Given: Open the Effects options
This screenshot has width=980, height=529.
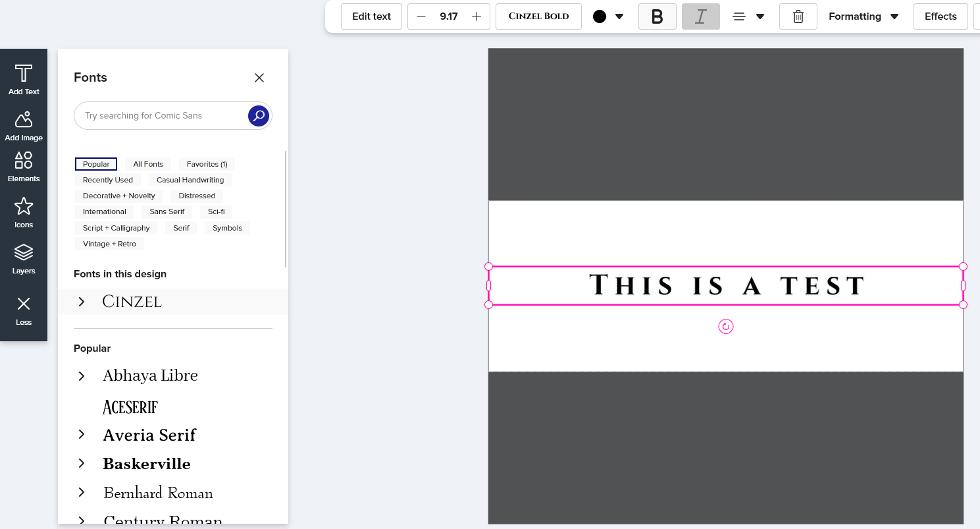Looking at the screenshot, I should (x=941, y=16).
